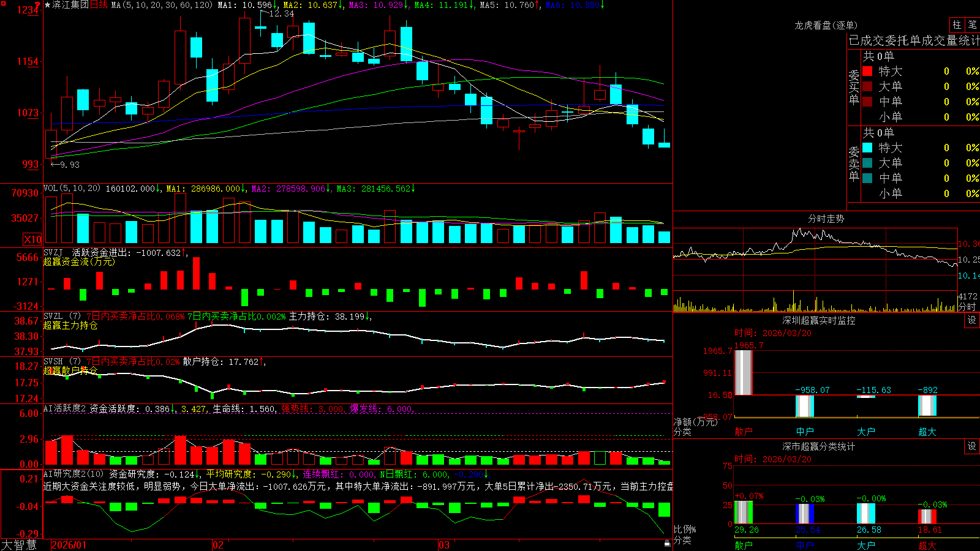Click the 散户 bar showing 1965.7
The image size is (980, 551).
[743, 372]
